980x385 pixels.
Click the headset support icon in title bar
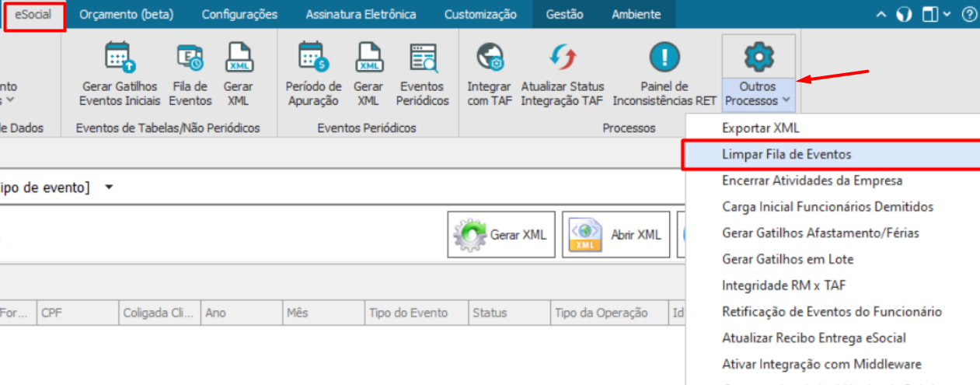click(x=903, y=15)
